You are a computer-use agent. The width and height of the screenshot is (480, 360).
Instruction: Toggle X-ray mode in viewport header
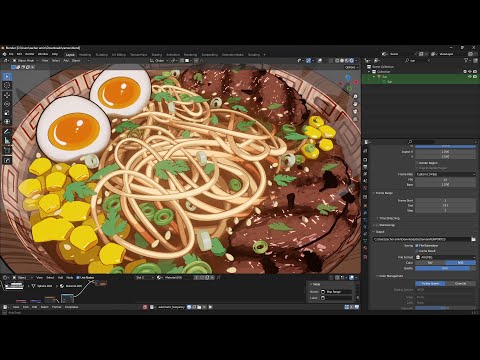(x=331, y=61)
